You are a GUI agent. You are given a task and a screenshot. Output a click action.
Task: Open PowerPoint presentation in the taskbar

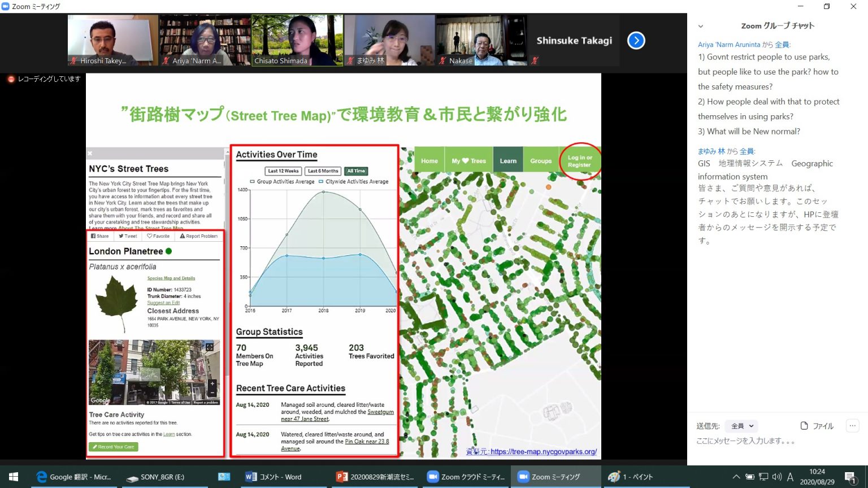click(375, 477)
